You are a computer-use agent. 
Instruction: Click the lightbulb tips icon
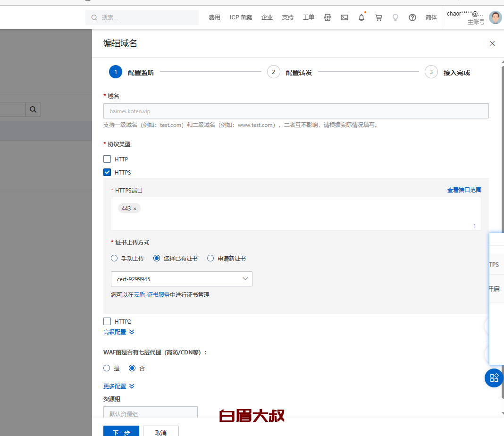coord(395,17)
